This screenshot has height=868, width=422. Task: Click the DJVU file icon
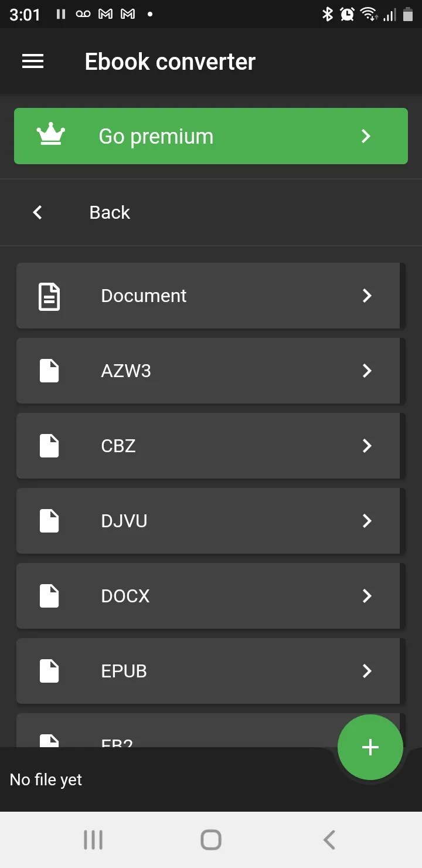(x=49, y=521)
